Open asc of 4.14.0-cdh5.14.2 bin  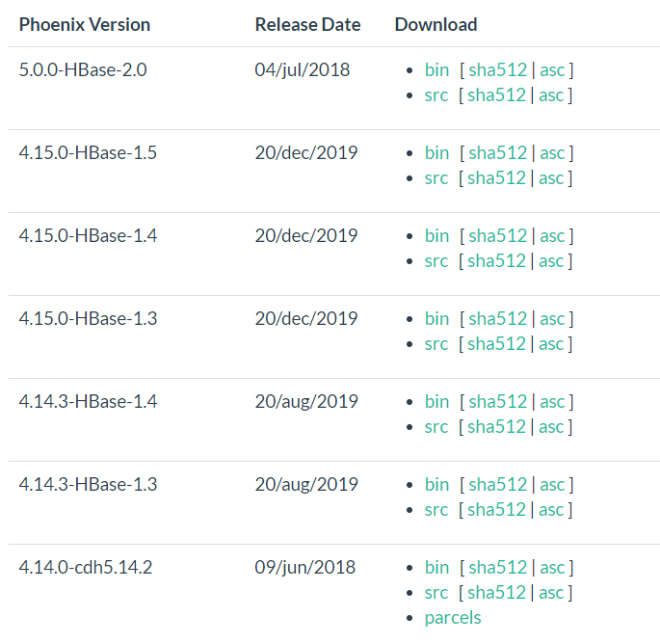click(x=552, y=568)
